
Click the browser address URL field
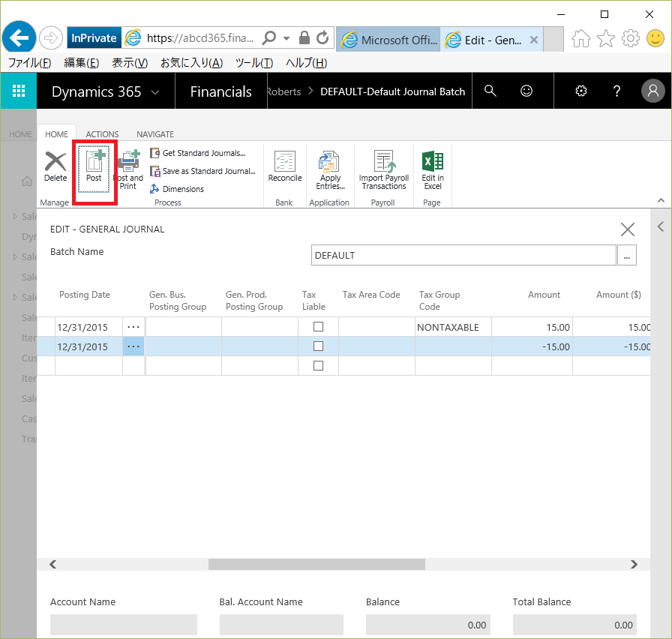click(200, 38)
